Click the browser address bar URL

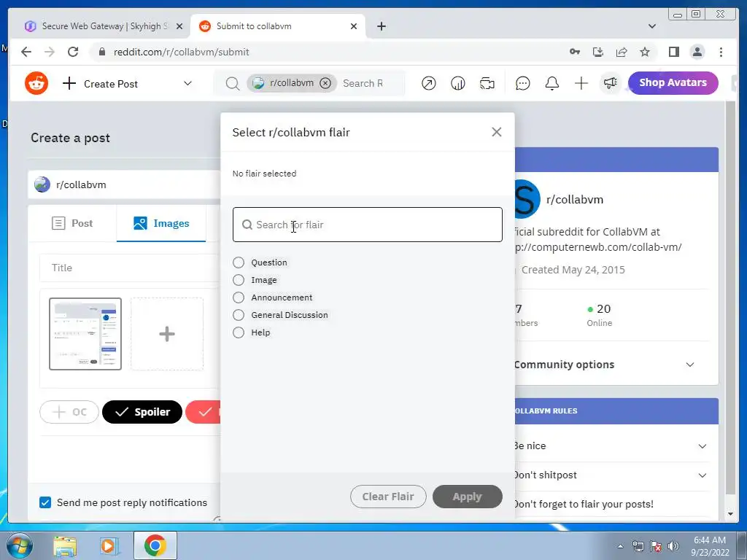181,52
